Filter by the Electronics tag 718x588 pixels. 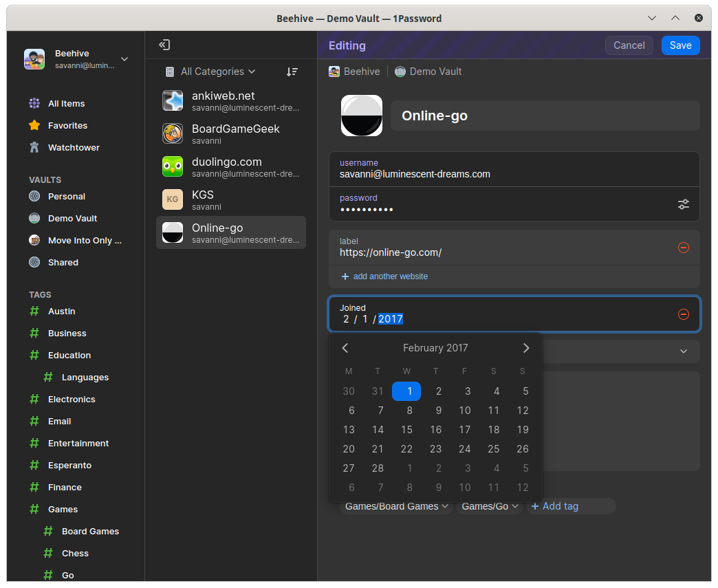[x=72, y=400]
